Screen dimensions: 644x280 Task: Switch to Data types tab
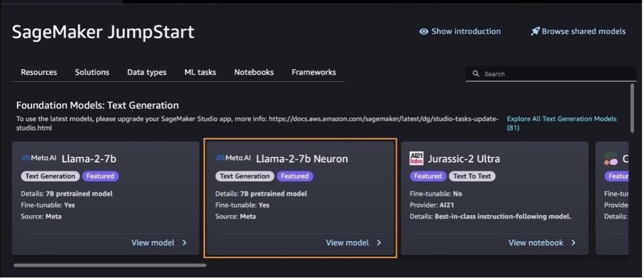(147, 72)
